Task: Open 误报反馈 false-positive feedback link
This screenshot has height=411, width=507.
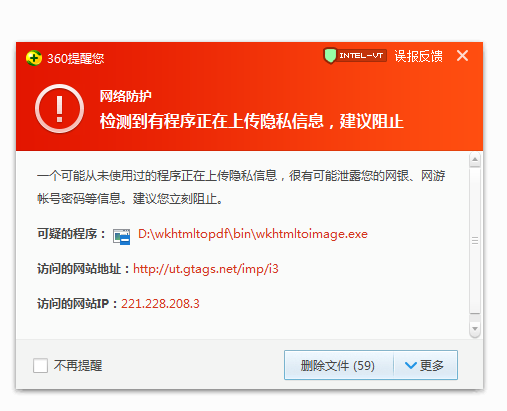Action: click(x=419, y=56)
